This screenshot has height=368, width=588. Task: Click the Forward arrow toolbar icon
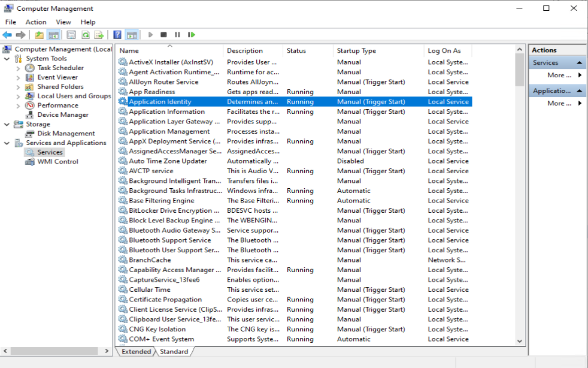pyautogui.click(x=20, y=35)
